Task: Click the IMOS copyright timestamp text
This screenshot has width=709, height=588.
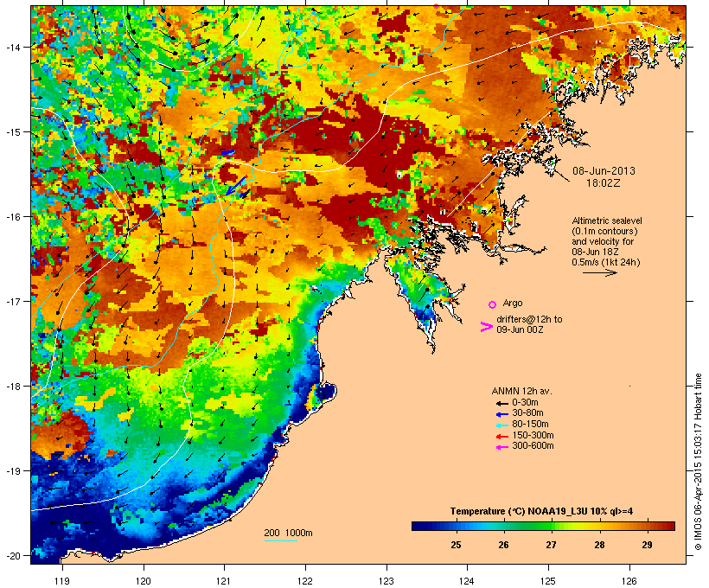Action: pyautogui.click(x=698, y=462)
